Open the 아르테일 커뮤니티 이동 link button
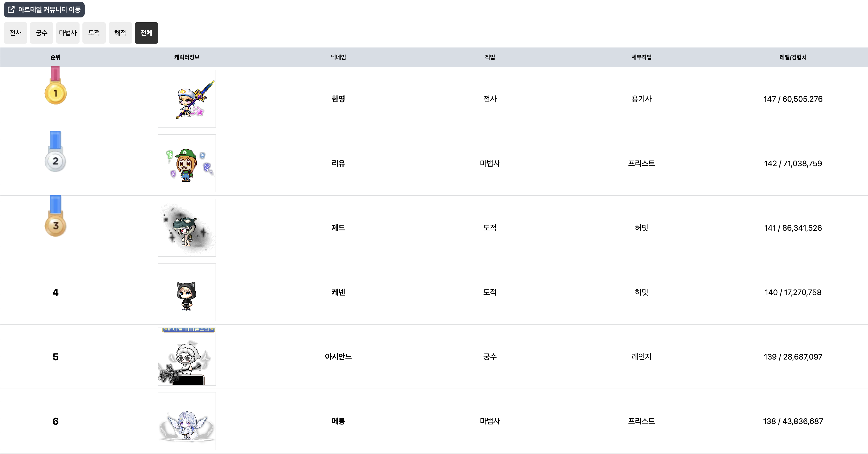The height and width of the screenshot is (454, 868). (x=44, y=9)
